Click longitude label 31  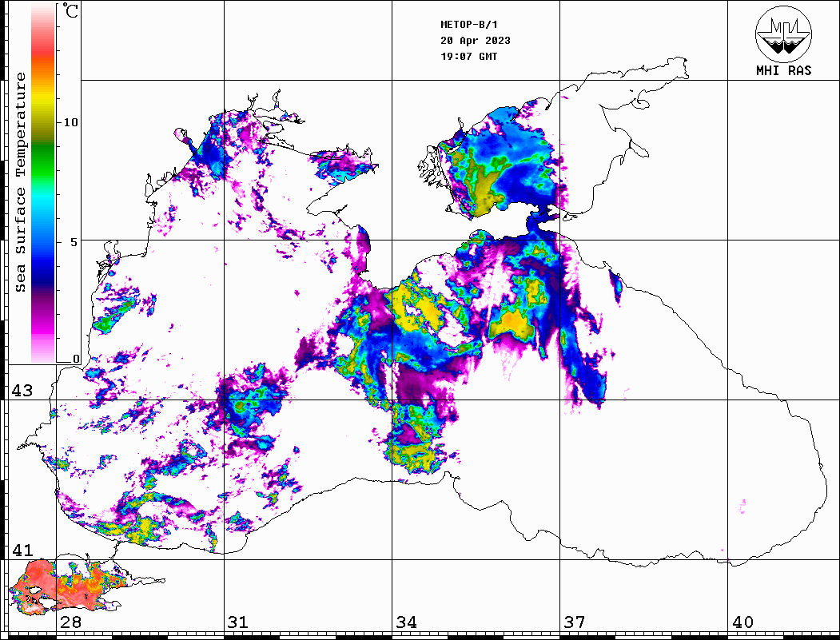[238, 622]
